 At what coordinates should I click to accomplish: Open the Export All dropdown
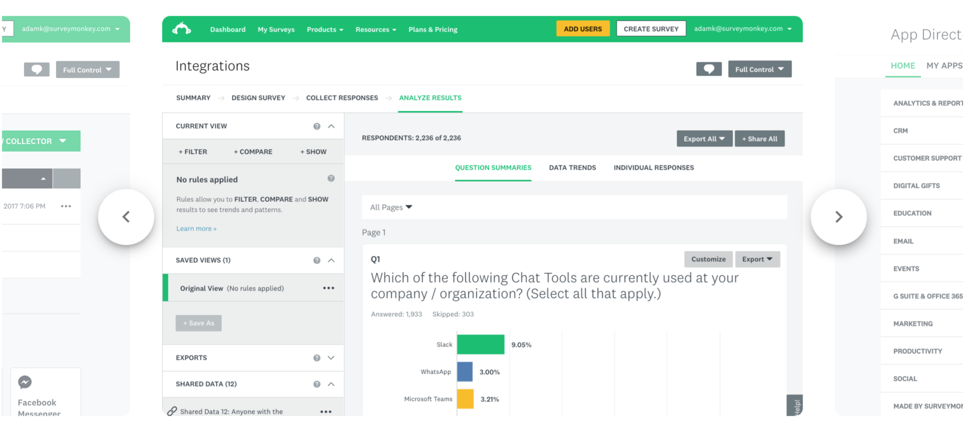click(704, 139)
